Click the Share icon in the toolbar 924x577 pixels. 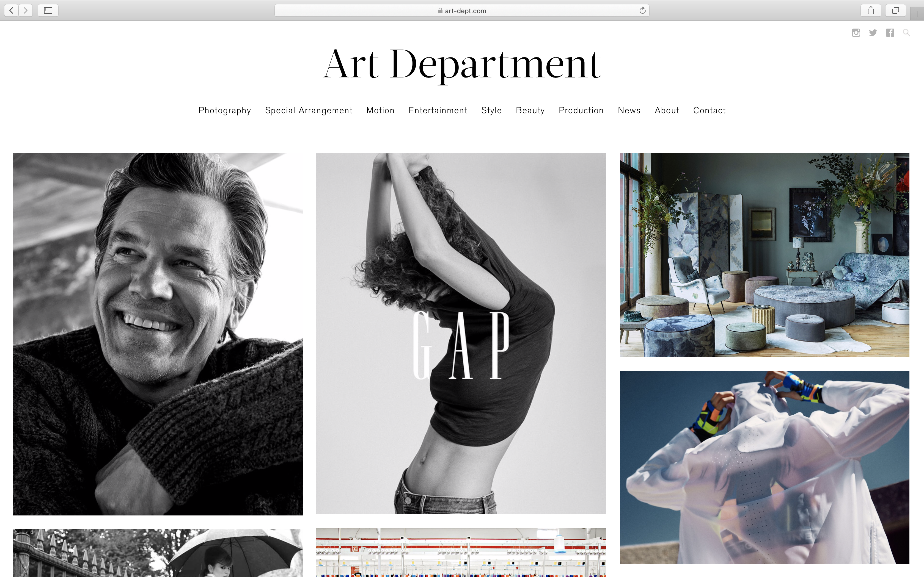point(871,10)
